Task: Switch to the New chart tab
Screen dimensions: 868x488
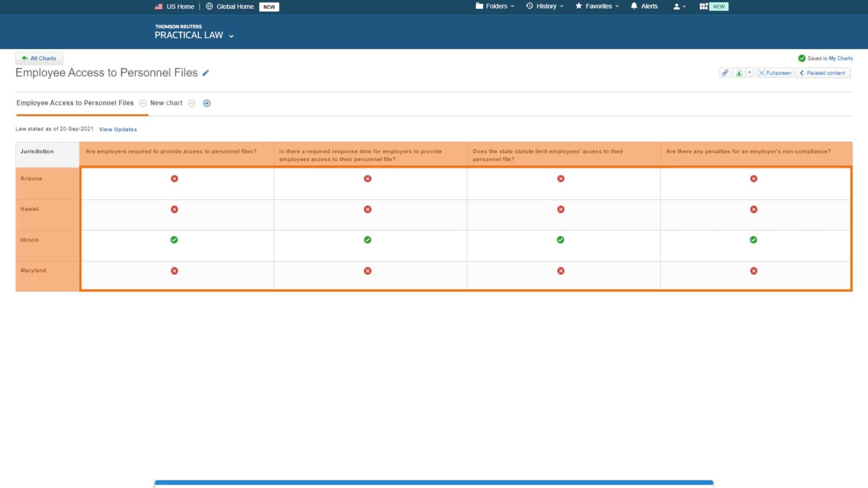Action: 166,103
